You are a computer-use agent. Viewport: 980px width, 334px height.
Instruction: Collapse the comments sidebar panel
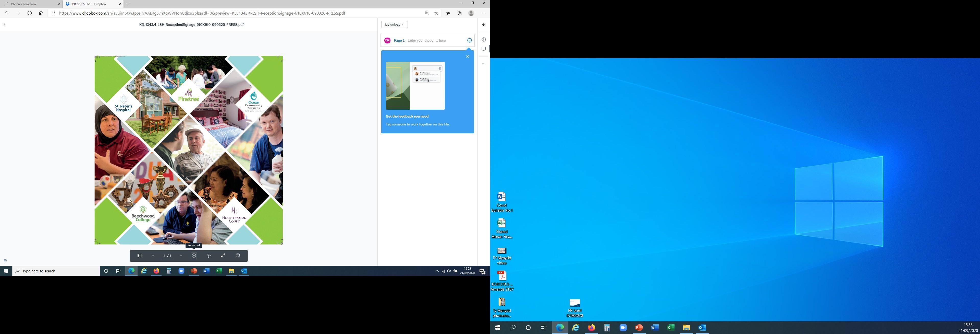pyautogui.click(x=484, y=24)
